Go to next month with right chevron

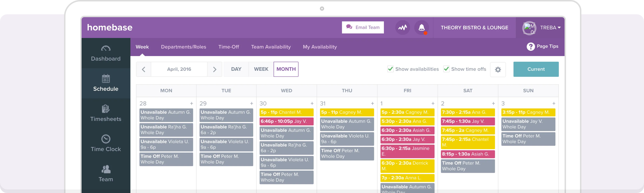click(215, 69)
